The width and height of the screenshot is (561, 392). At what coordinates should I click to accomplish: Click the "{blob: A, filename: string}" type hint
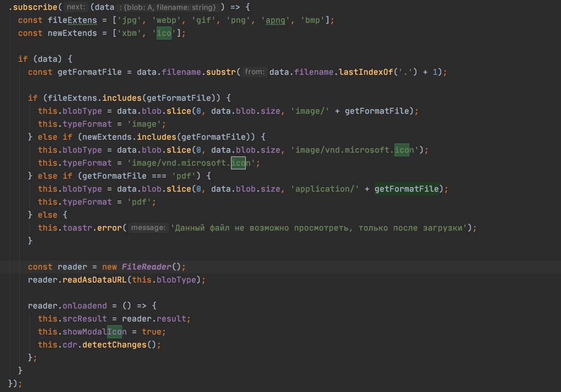tap(169, 7)
